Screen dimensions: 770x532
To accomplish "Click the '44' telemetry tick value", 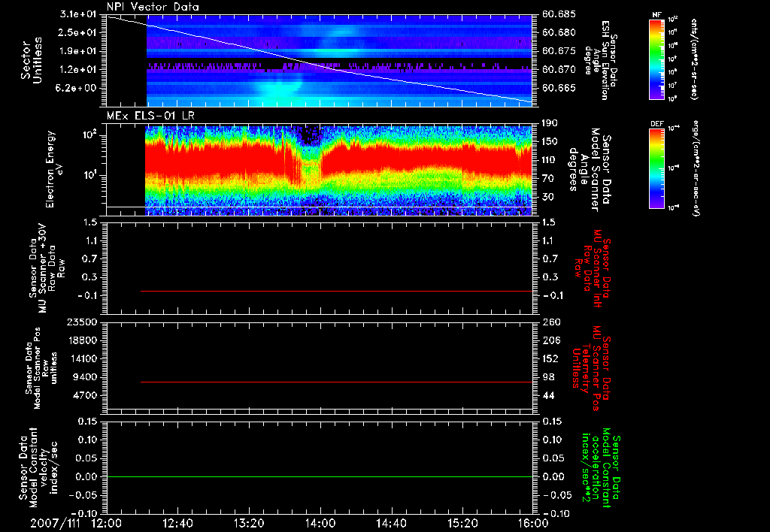I will tap(549, 395).
